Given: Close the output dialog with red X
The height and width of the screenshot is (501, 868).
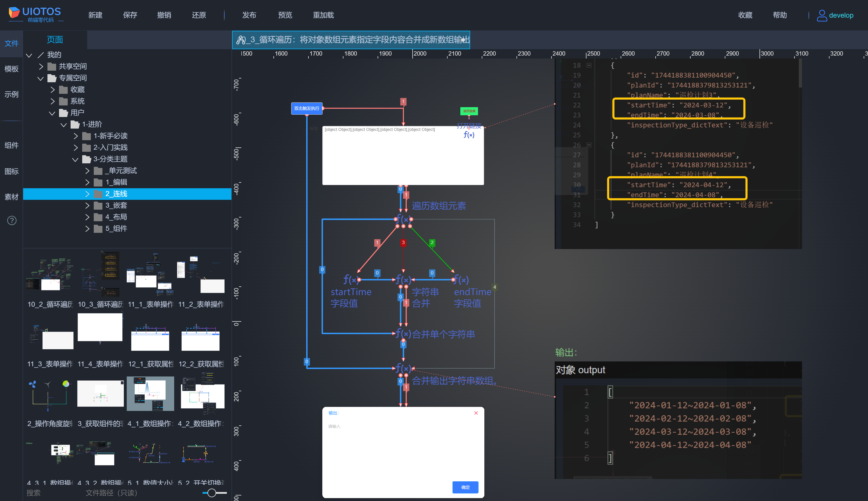Looking at the screenshot, I should click(476, 413).
